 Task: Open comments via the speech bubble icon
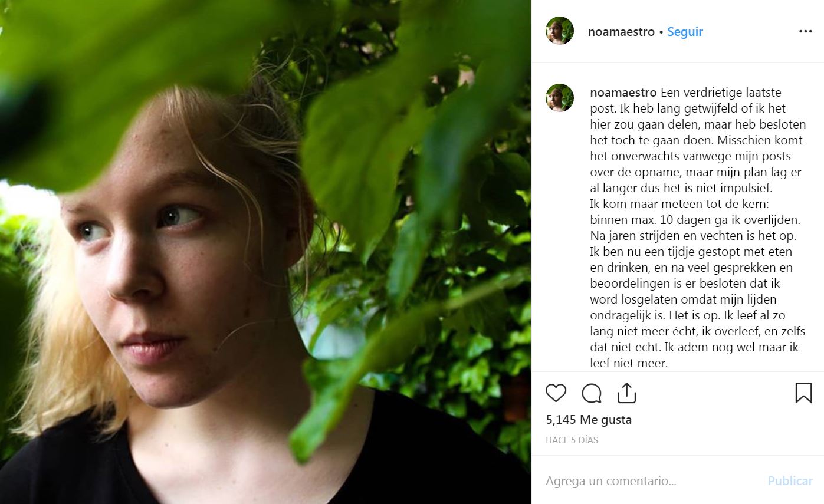pos(592,393)
